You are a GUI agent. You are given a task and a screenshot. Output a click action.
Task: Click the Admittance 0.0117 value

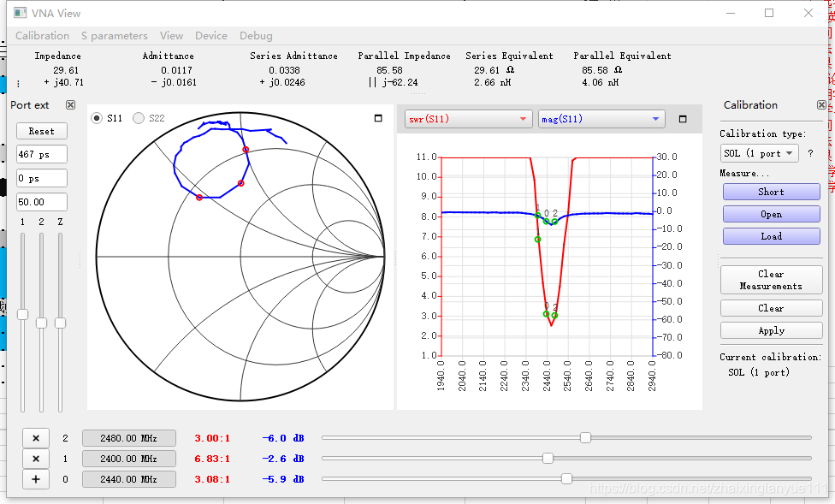tap(177, 70)
